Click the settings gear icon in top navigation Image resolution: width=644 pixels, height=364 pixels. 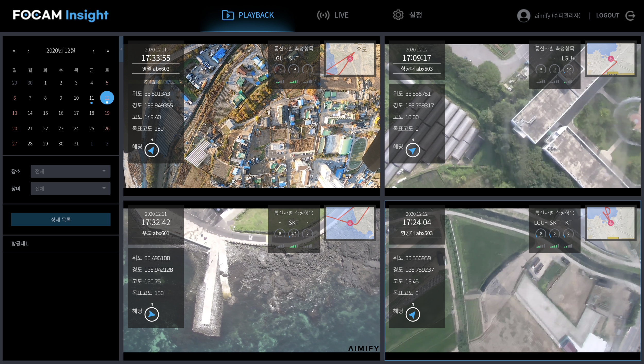coord(398,15)
